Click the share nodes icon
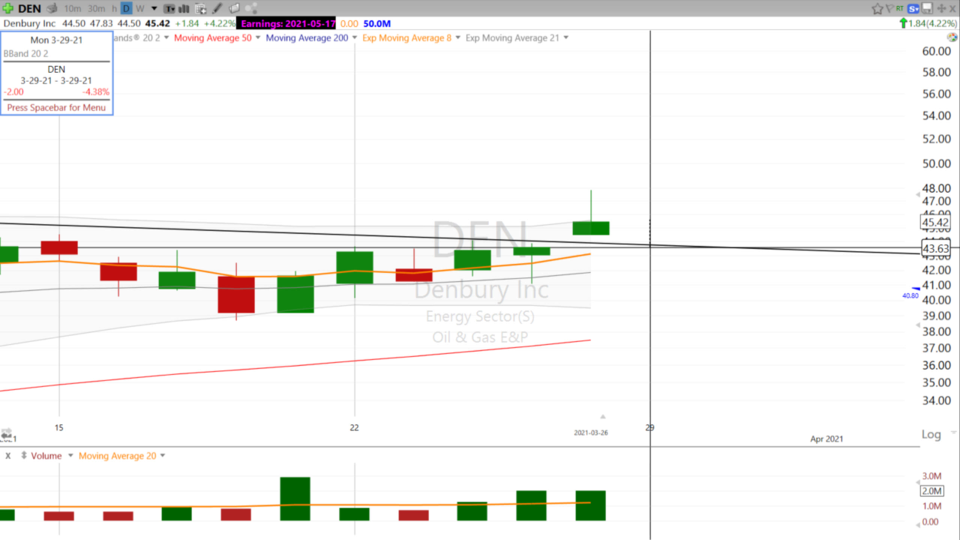960x540 pixels. coord(251,9)
